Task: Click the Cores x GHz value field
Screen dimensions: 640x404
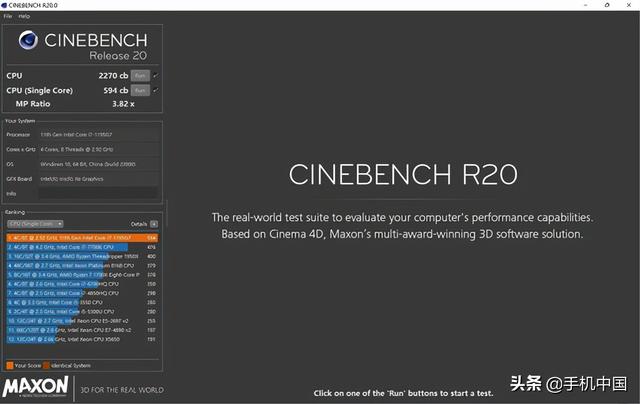Action: point(98,149)
